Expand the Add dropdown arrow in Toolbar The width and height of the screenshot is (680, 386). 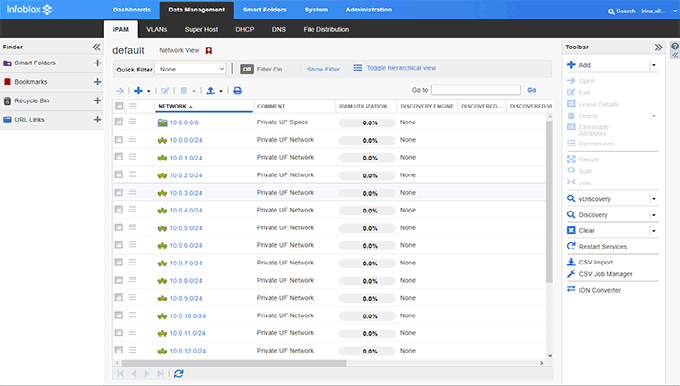point(654,65)
